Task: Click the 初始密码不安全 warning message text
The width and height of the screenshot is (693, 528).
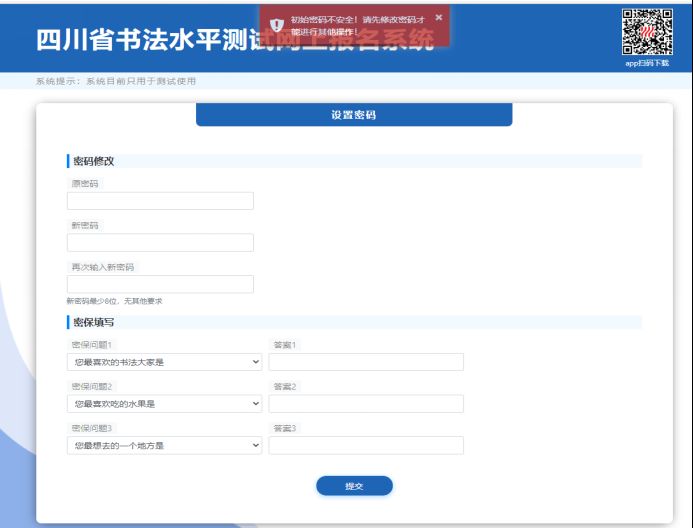Action: (358, 26)
